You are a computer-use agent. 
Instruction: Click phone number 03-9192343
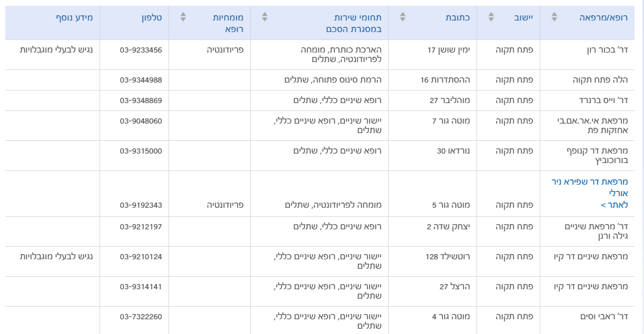tap(141, 205)
